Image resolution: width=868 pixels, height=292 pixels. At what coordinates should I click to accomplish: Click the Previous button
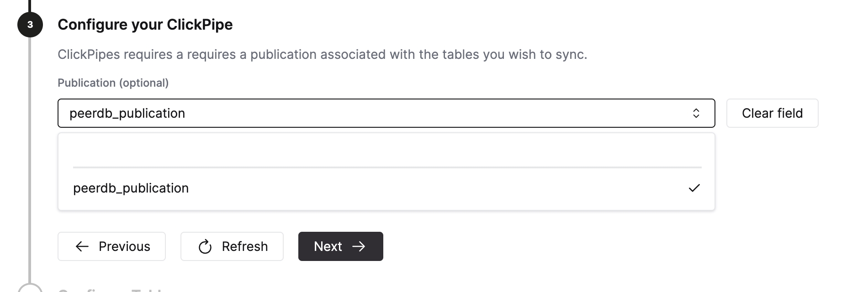coord(111,246)
